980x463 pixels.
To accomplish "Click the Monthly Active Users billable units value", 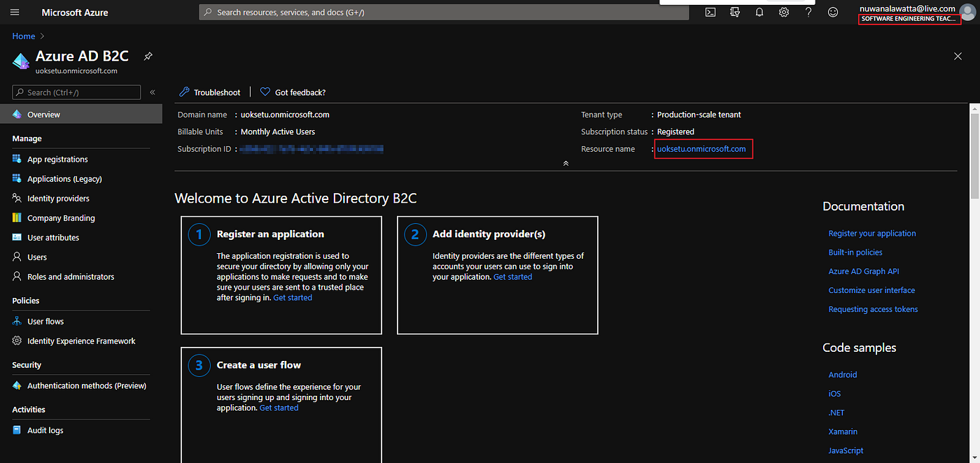I will 278,131.
